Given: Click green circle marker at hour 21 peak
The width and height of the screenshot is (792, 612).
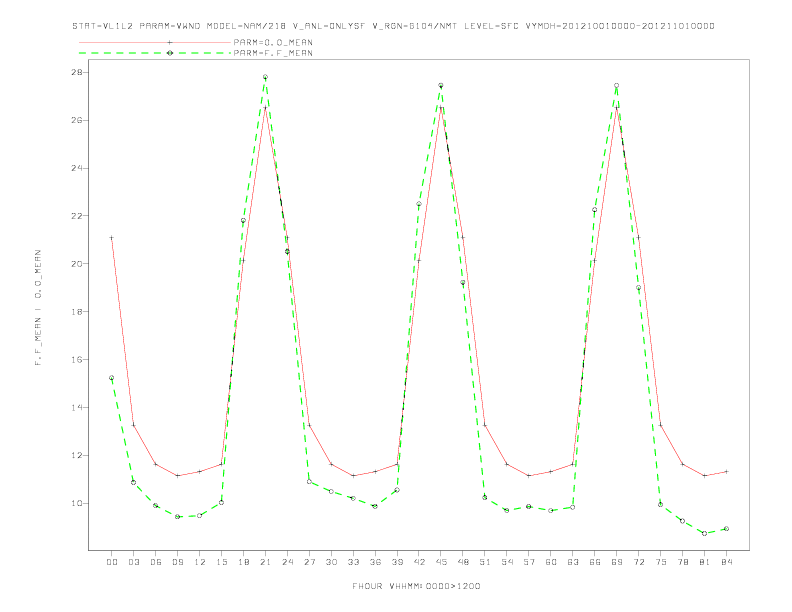Looking at the screenshot, I should tap(265, 77).
